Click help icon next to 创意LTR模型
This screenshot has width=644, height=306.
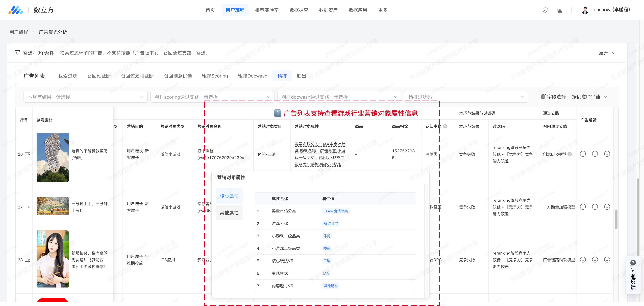(x=569, y=154)
